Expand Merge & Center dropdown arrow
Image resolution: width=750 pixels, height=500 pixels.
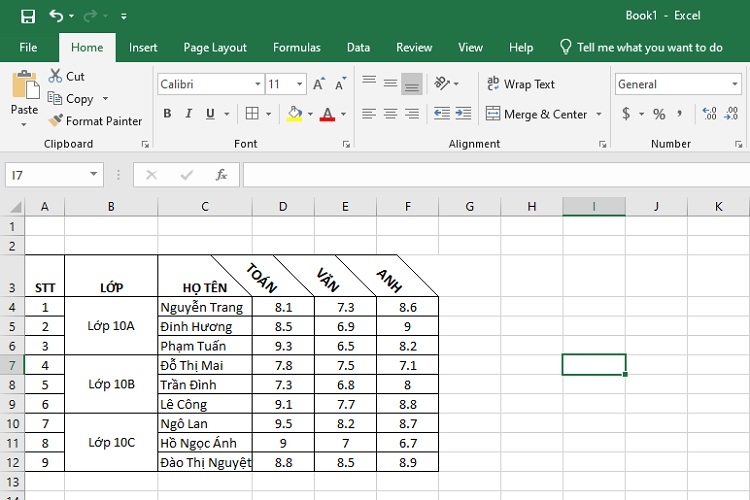pos(599,114)
